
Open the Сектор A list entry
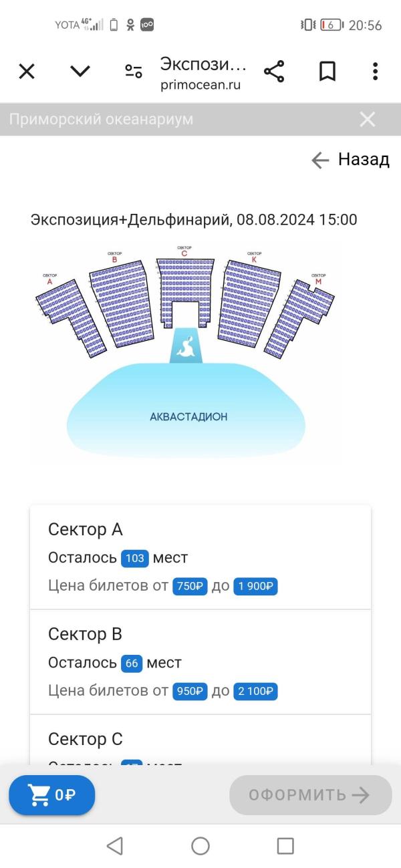coord(200,557)
